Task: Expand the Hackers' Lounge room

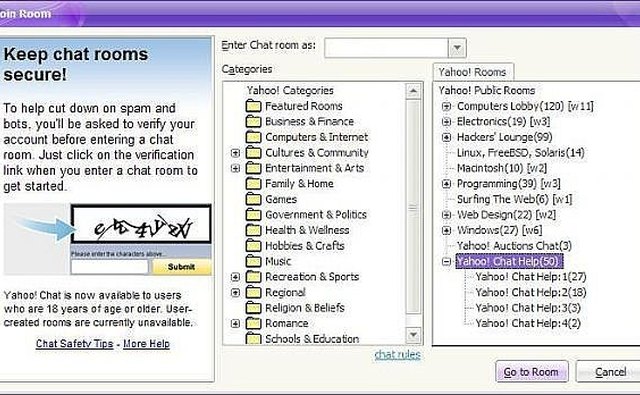Action: pos(447,138)
